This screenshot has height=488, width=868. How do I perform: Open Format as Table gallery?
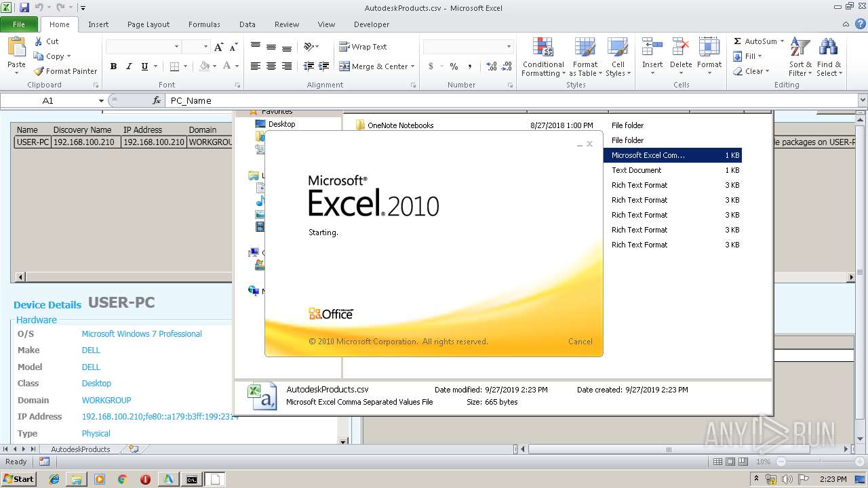coord(585,58)
